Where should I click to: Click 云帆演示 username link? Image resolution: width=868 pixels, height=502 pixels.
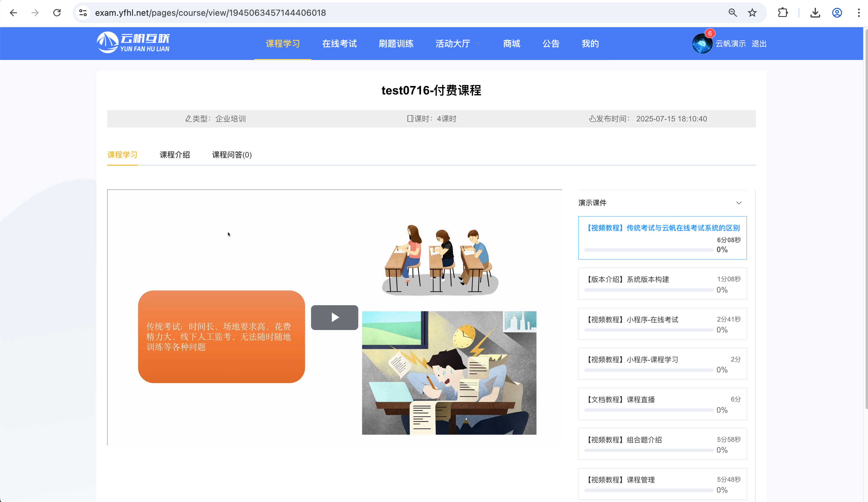point(731,44)
